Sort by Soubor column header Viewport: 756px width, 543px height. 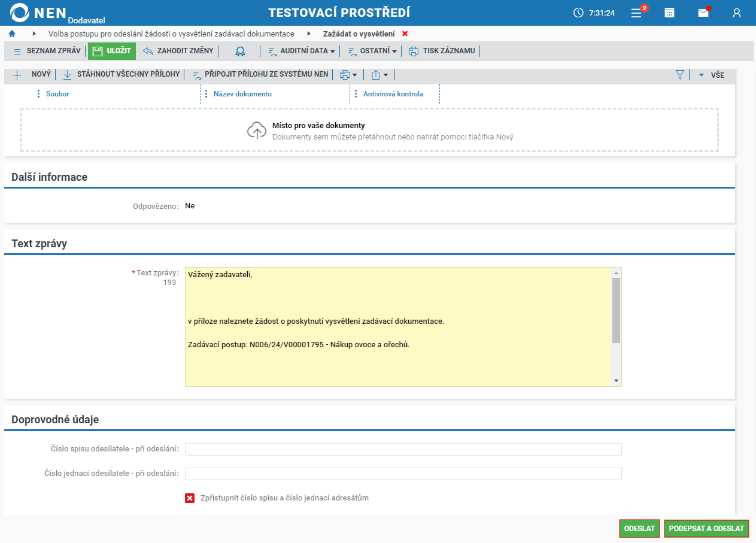pos(57,94)
